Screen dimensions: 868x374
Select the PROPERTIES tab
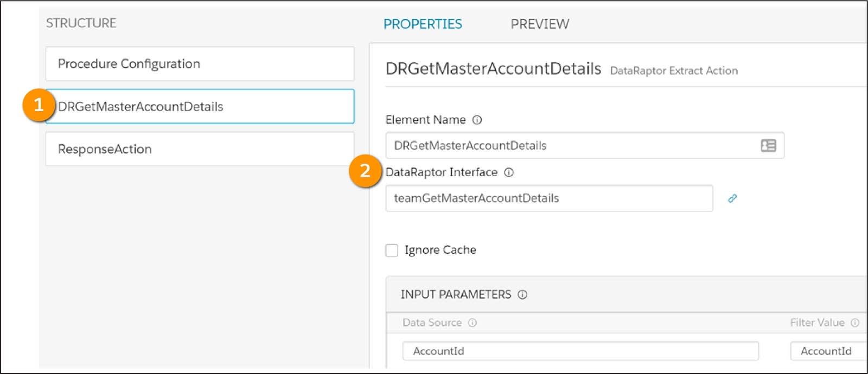click(x=423, y=24)
